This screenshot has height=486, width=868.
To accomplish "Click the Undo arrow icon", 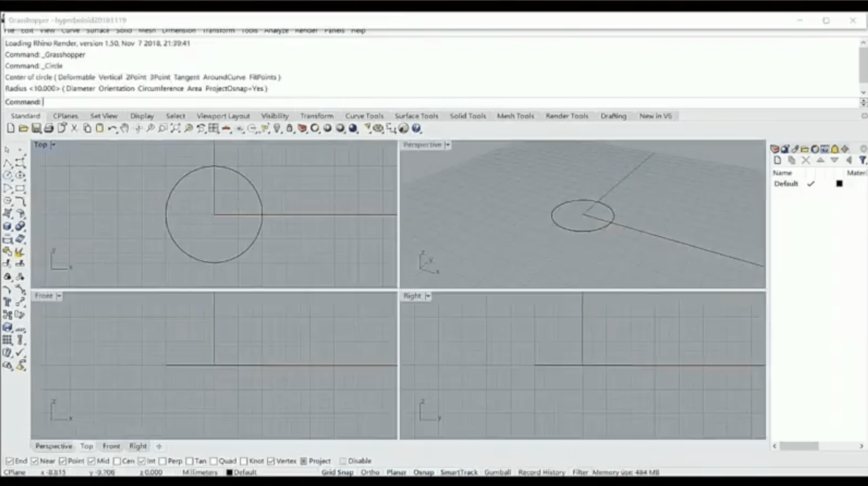I will point(111,128).
